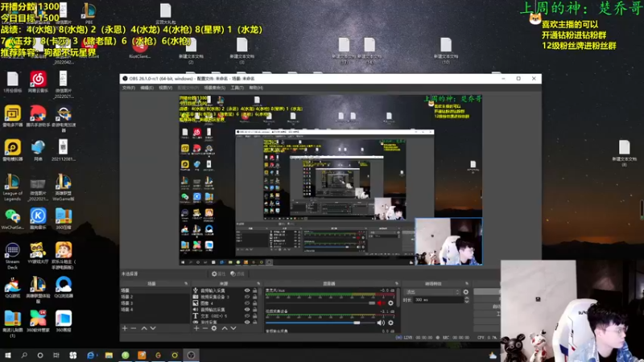Open League of Legends desktop icon
This screenshot has height=362, width=644.
click(x=12, y=187)
